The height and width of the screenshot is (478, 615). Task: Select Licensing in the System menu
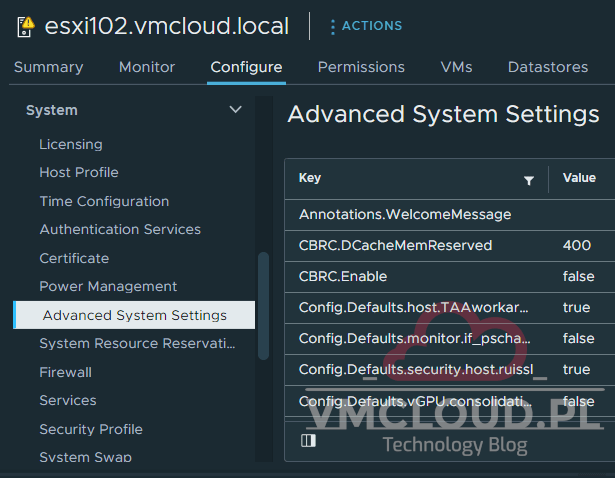pos(71,144)
